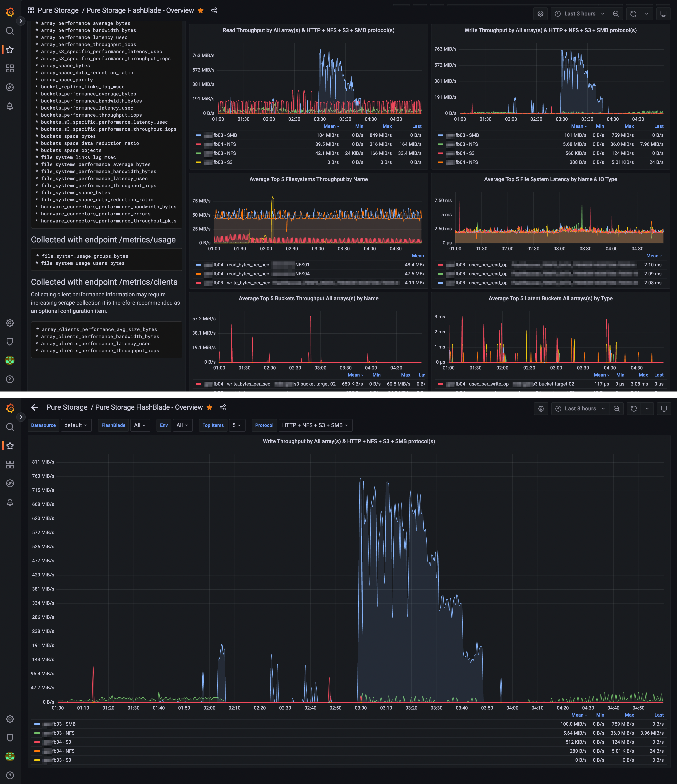This screenshot has height=784, width=677.
Task: Open Alerting bell icon in top sidebar
Action: pos(10,106)
